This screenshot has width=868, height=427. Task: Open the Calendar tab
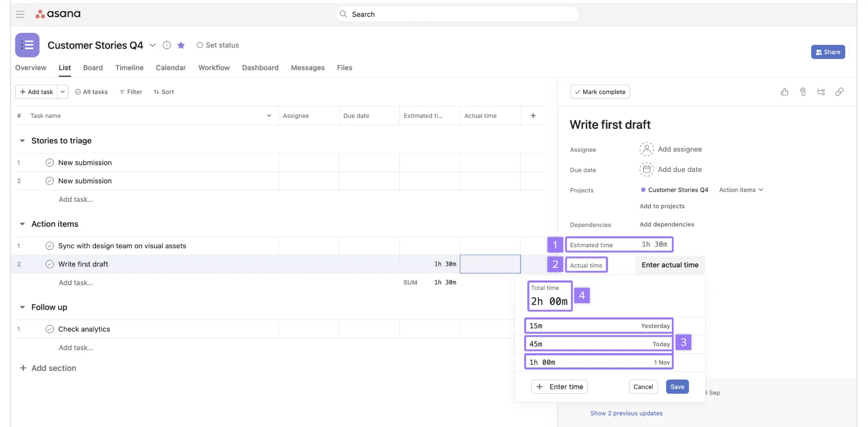click(x=171, y=67)
